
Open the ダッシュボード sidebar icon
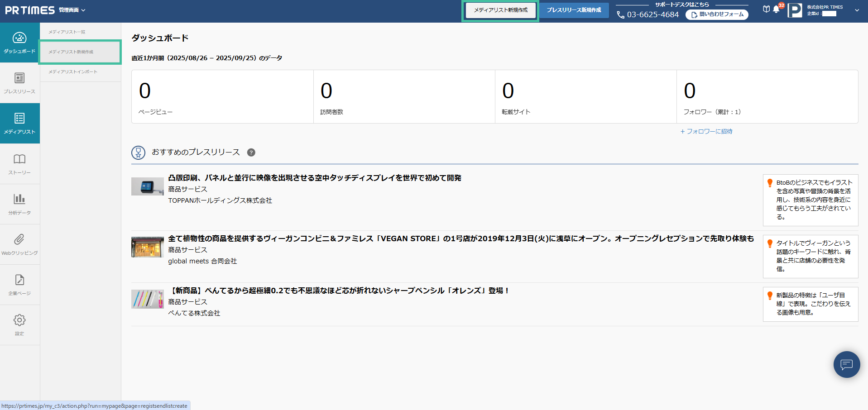(19, 43)
